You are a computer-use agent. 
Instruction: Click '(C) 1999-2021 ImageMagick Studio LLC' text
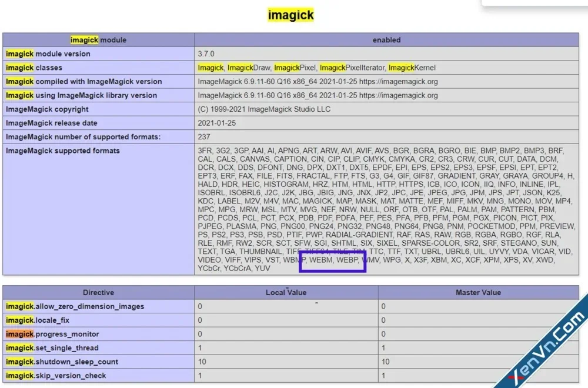(x=264, y=109)
